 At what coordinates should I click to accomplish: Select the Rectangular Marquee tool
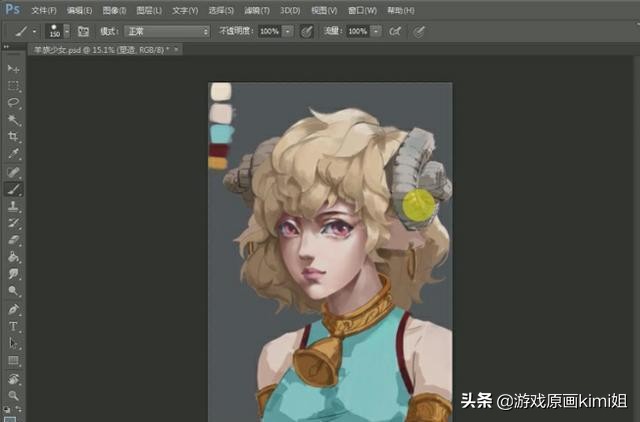[x=13, y=86]
